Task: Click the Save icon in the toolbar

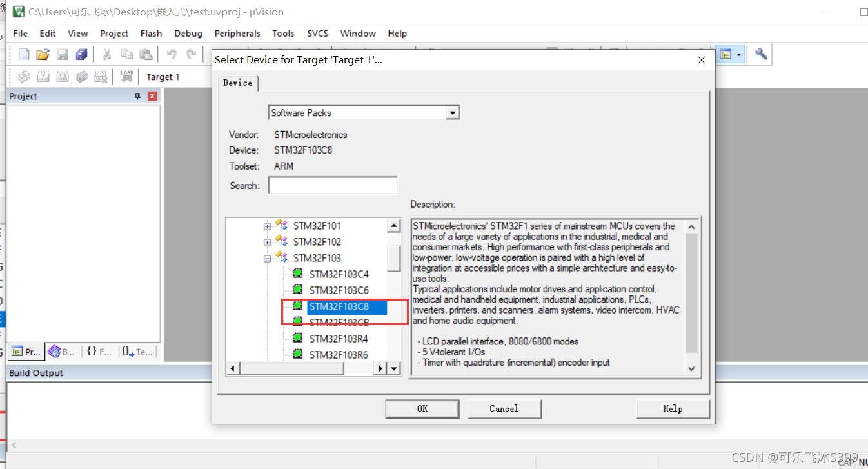Action: [x=62, y=55]
